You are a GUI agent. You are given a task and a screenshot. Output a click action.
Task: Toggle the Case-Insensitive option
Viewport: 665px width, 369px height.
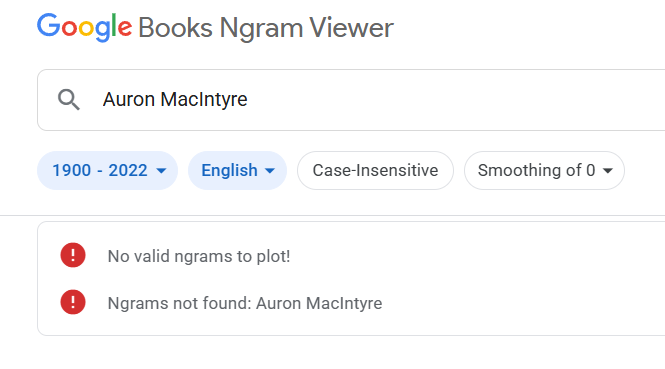coord(375,171)
